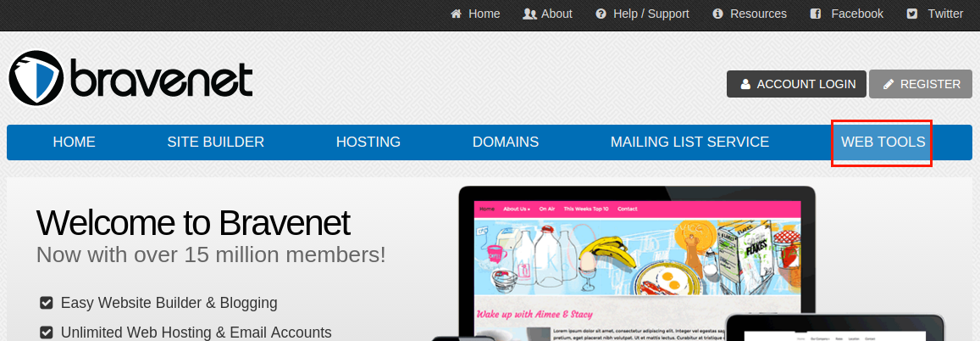Click the 'Unlimited Web Hosting & Email Accounts' text
The height and width of the screenshot is (341, 980).
[197, 333]
